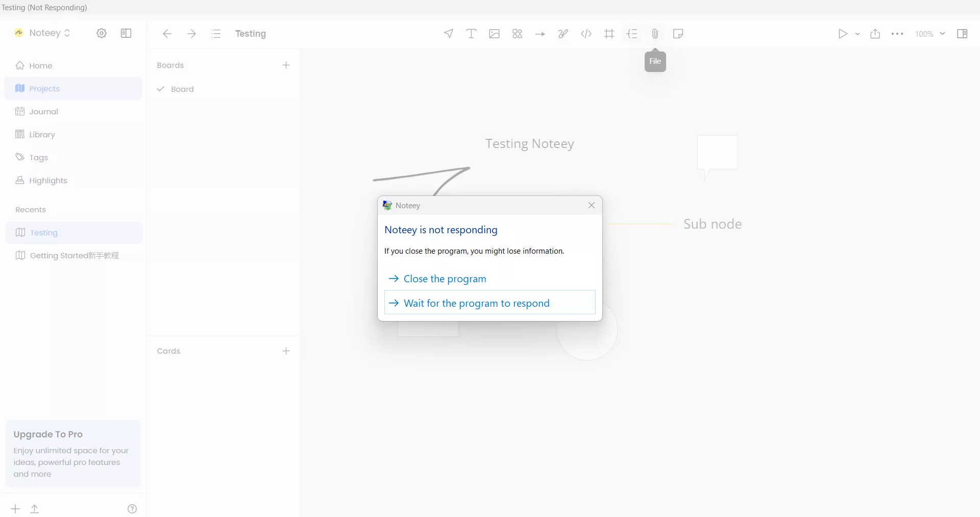Click the bottom-left plus icon

click(x=15, y=509)
